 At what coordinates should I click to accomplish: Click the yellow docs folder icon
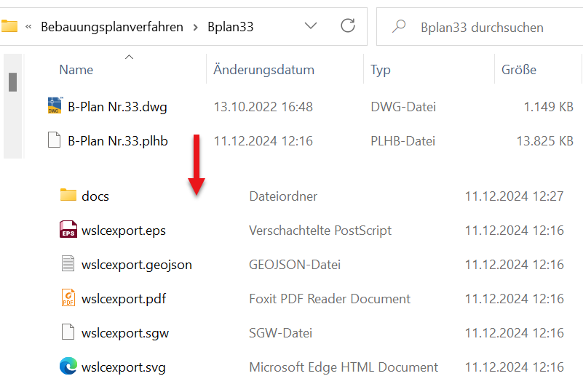click(68, 196)
